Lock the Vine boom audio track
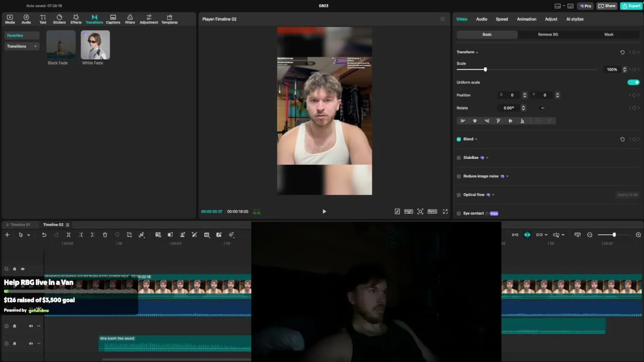Image resolution: width=644 pixels, height=362 pixels. tap(15, 343)
